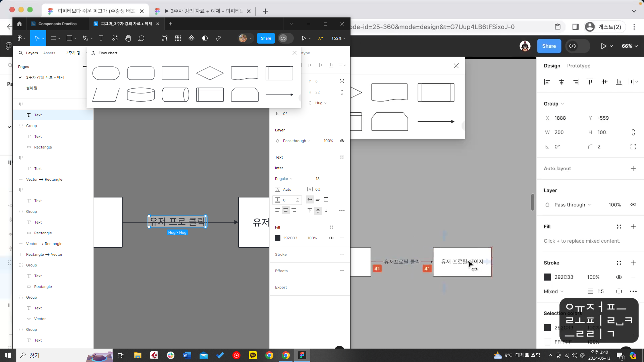The image size is (644, 362).
Task: Toggle stroke visibility eye in background window
Action: pos(619,277)
